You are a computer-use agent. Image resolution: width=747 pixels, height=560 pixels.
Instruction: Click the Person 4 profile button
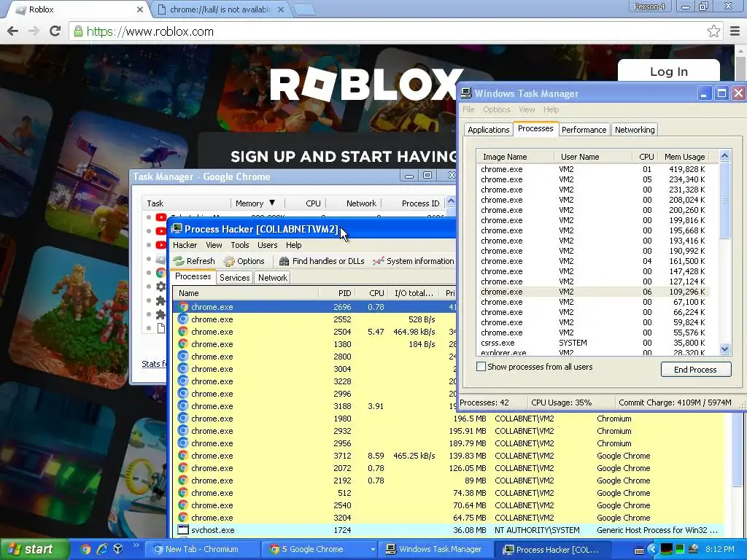click(649, 7)
